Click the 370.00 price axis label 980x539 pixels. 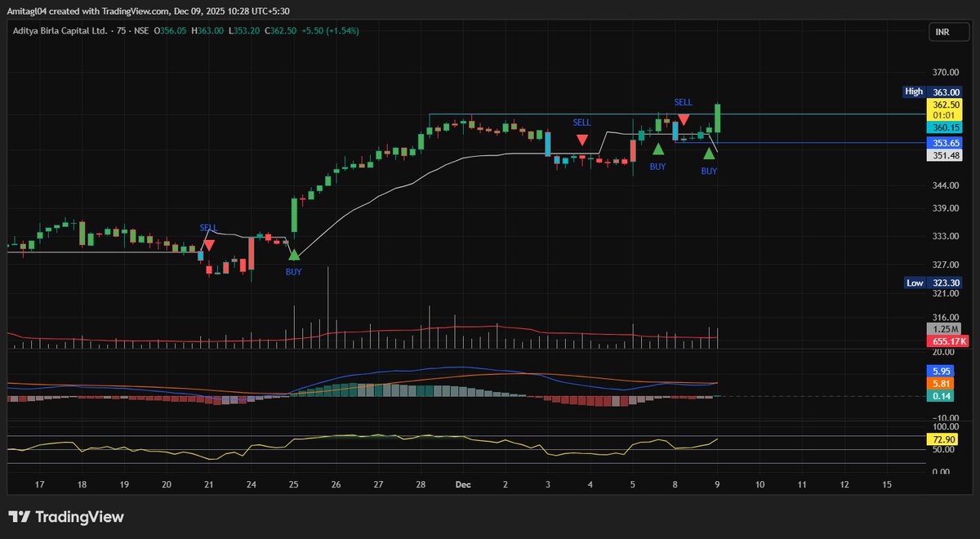(946, 73)
